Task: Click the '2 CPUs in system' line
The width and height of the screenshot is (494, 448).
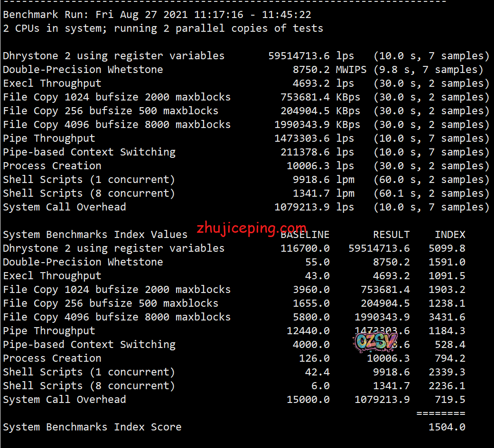Action: pyautogui.click(x=163, y=28)
